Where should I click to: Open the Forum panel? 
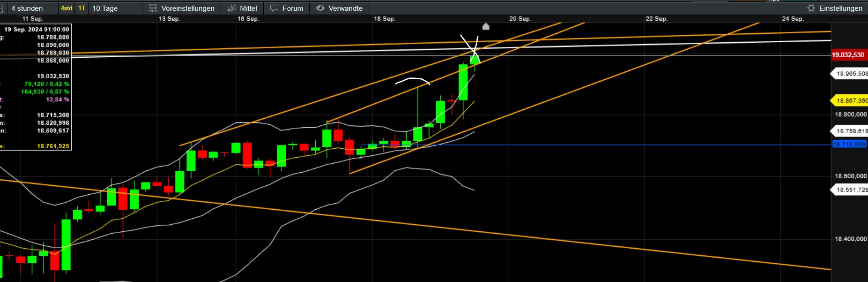coord(287,8)
